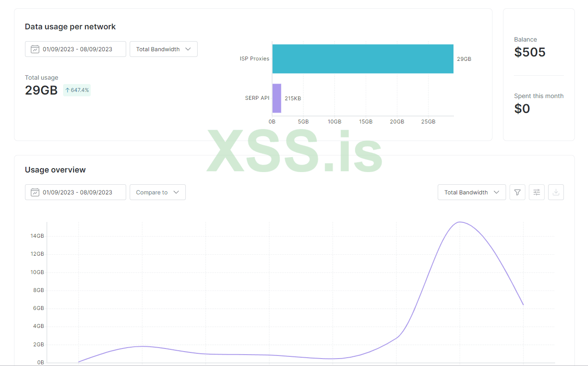This screenshot has height=366, width=588.
Task: Click the teal ISP Proxies bar
Action: [363, 59]
